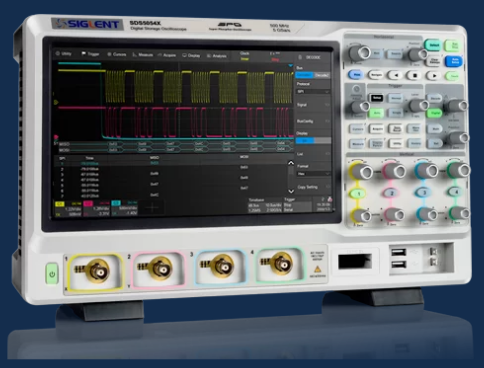Viewport: 484px width, 368px height.
Task: Open the Bus Config entry
Action: click(x=313, y=121)
